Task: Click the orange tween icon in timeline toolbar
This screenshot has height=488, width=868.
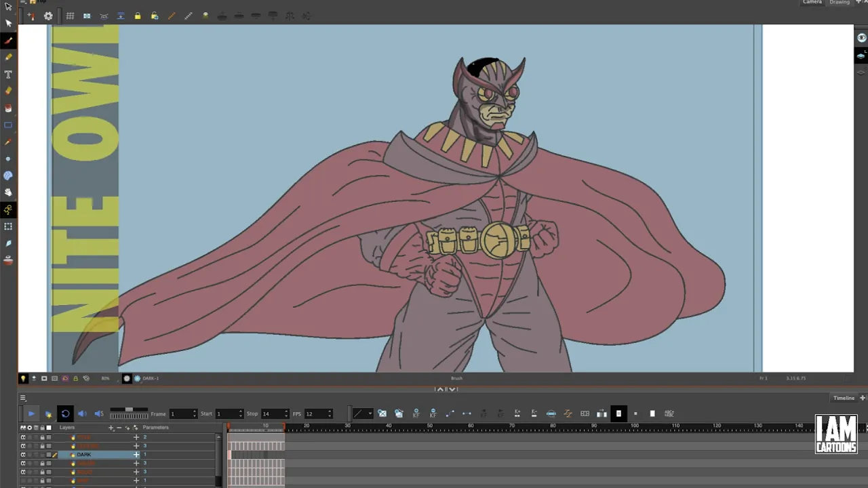Action: pos(568,413)
